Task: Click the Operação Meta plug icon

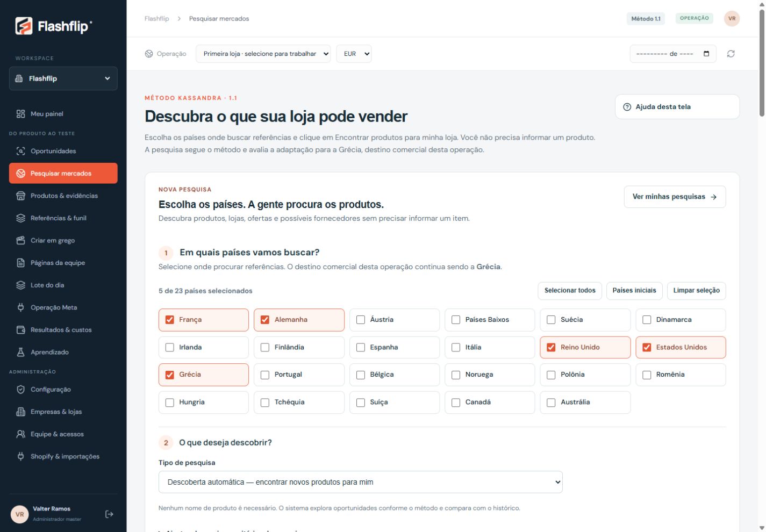Action: [21, 307]
